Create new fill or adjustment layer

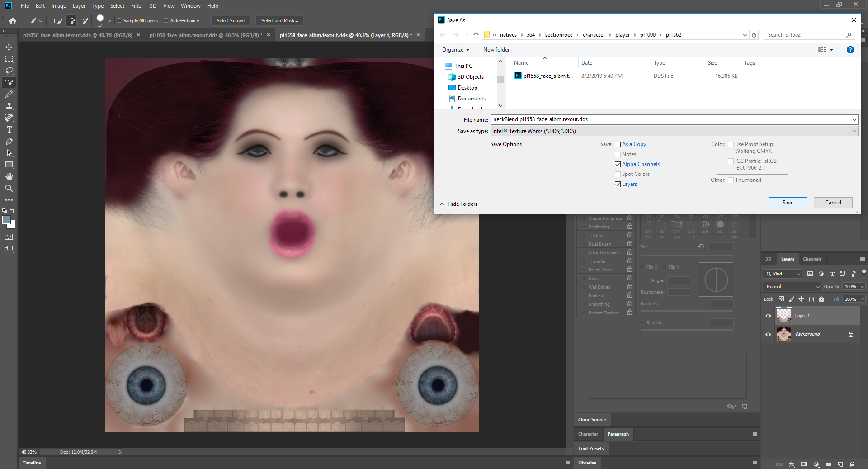point(816,464)
